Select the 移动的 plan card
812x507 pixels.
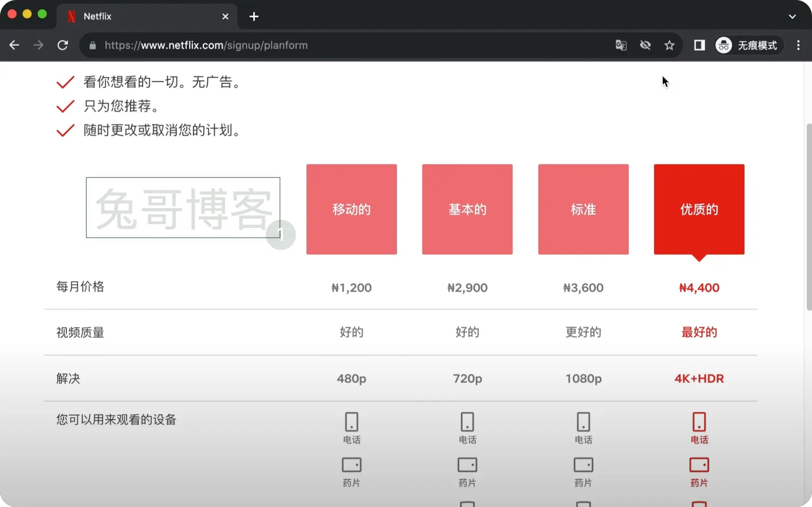pos(352,209)
